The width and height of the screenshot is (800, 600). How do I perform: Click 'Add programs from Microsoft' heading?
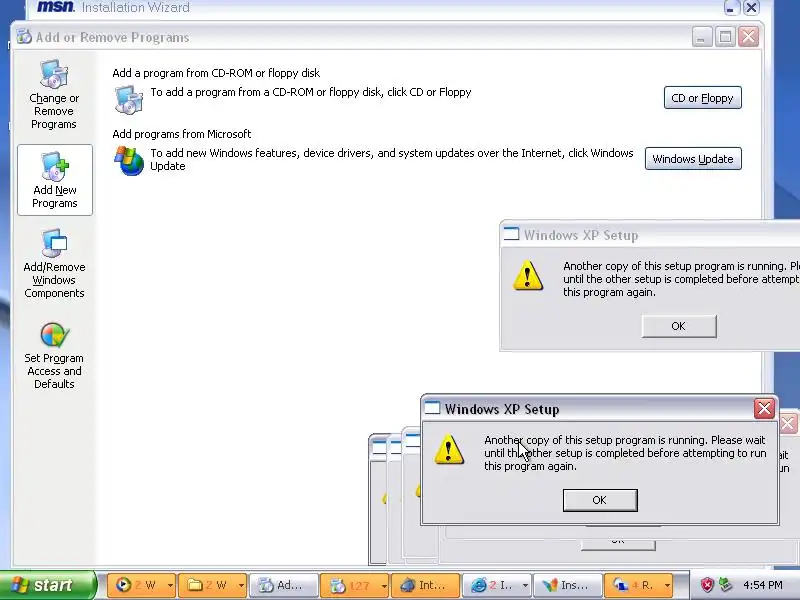point(182,134)
